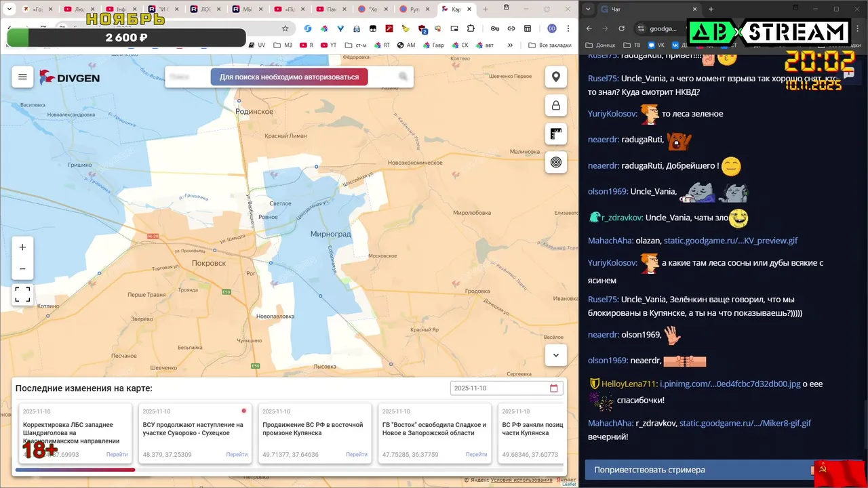The height and width of the screenshot is (488, 868).
Task: Open the password key icon
Action: (495, 28)
